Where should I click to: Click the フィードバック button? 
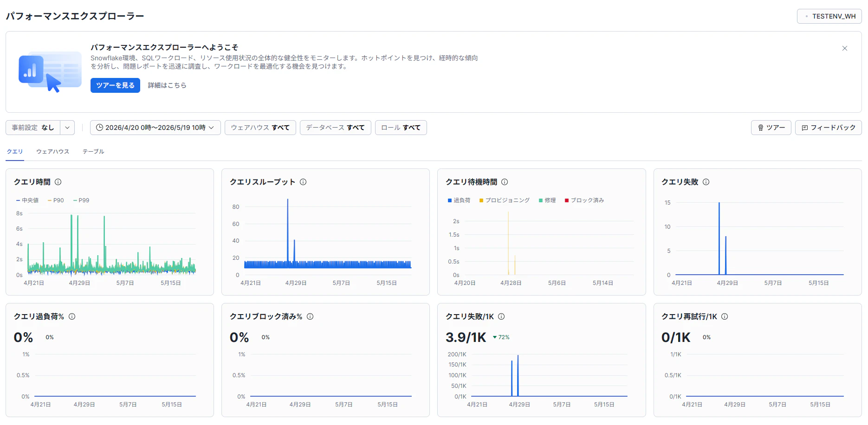828,128
